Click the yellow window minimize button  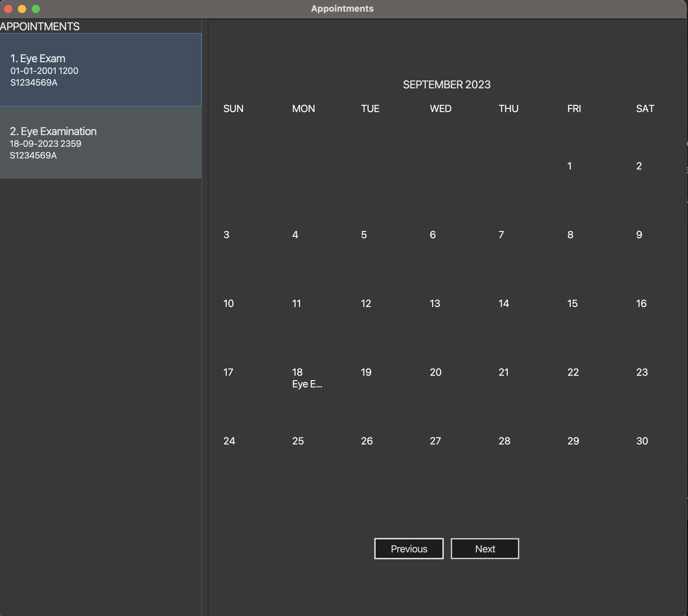(22, 9)
